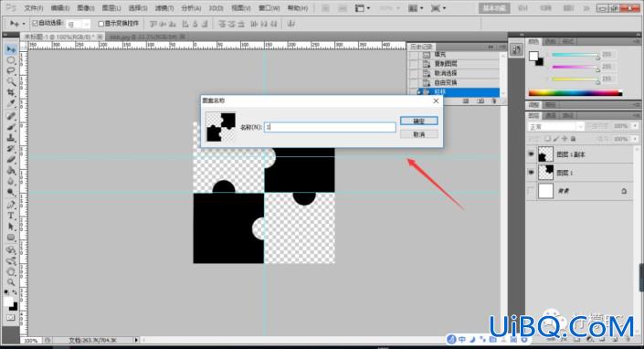644x349 pixels.
Task: Click the lock icon on the Background layer
Action: click(624, 191)
